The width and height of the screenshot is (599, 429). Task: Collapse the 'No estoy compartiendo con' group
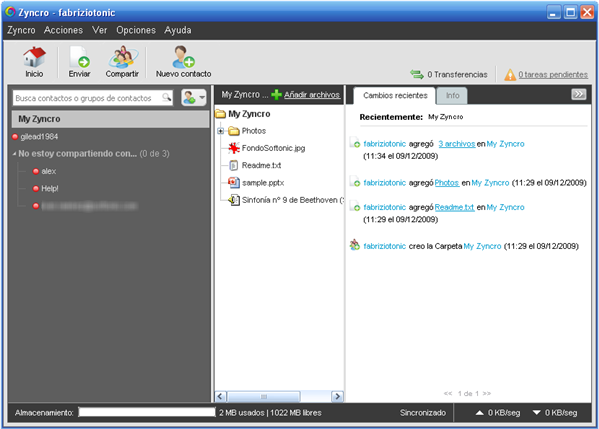tap(14, 154)
